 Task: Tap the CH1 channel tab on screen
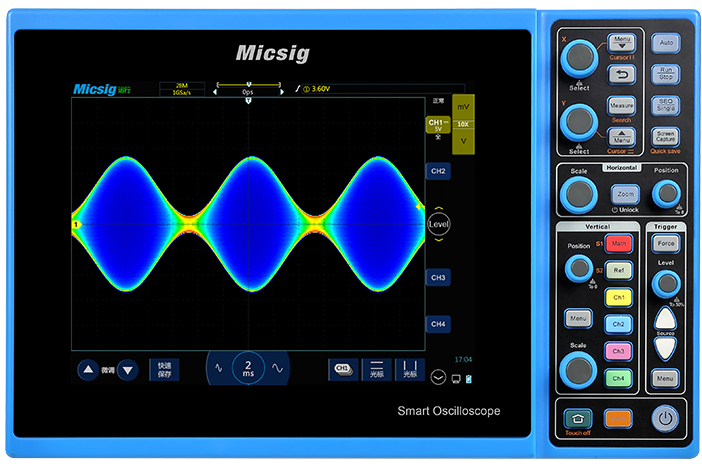click(x=438, y=125)
